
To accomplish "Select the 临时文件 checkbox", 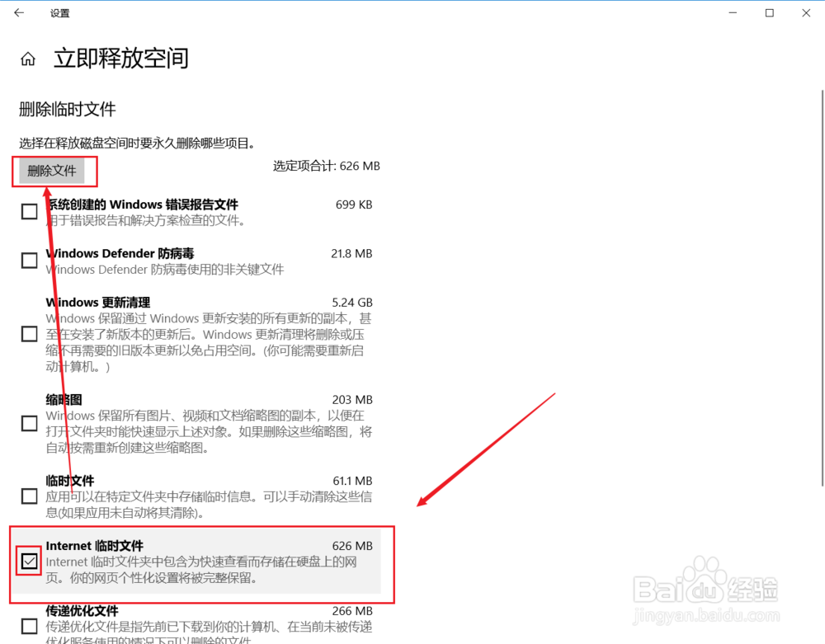I will pyautogui.click(x=30, y=496).
